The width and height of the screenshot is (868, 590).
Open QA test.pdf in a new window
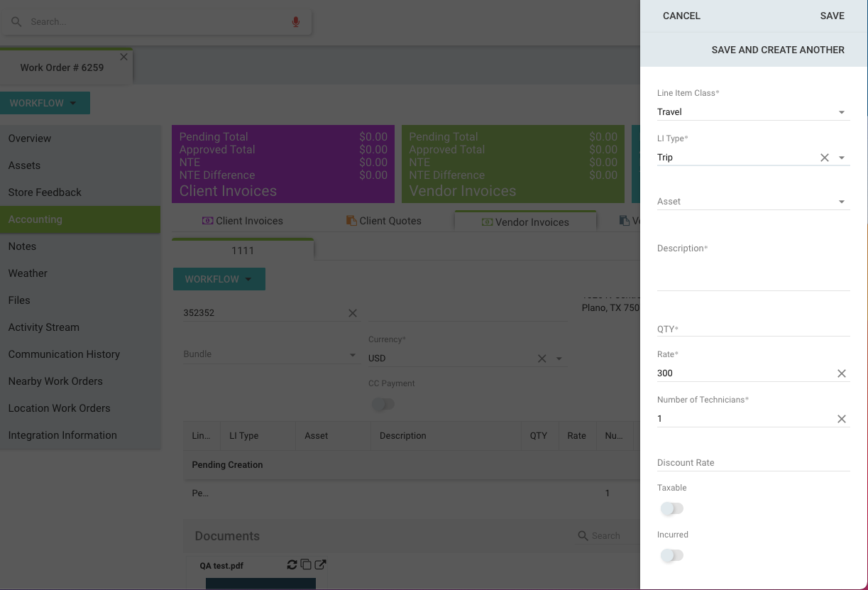click(320, 564)
